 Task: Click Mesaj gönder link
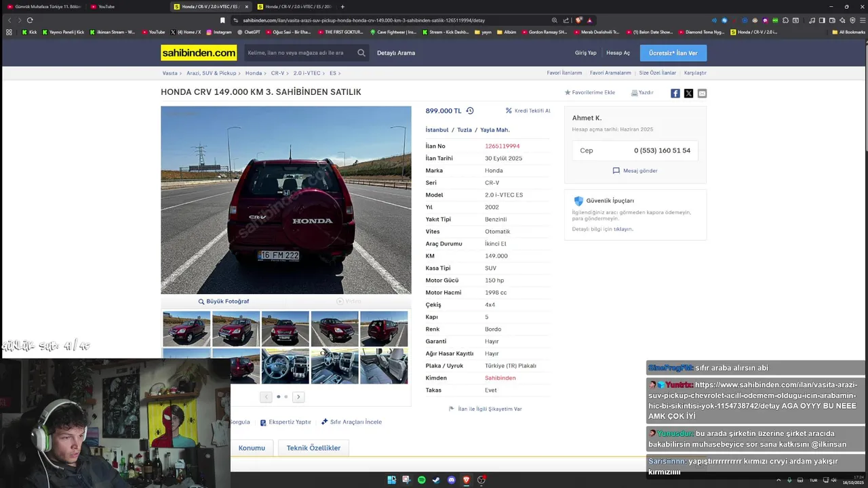pyautogui.click(x=635, y=171)
